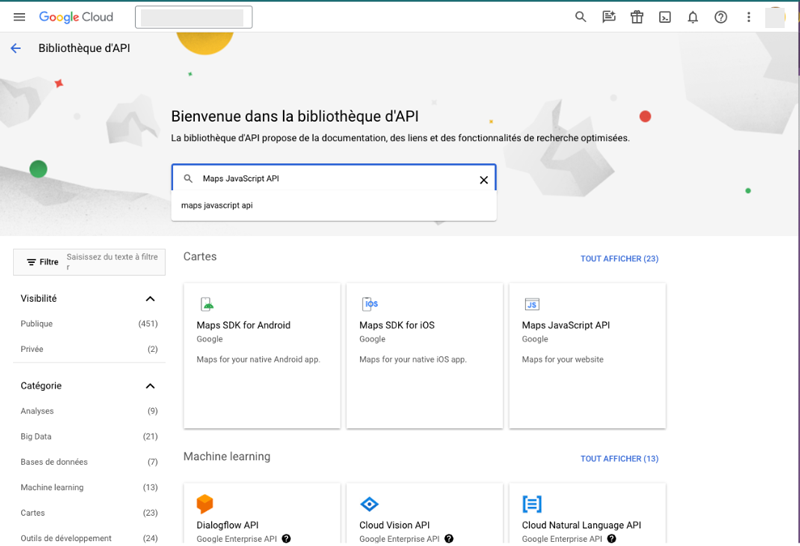Click the Dialogflow API orange cube icon

pos(205,504)
